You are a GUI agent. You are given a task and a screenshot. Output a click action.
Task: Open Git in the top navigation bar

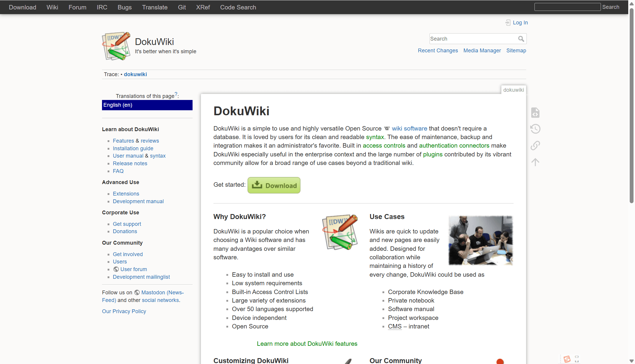(x=182, y=7)
